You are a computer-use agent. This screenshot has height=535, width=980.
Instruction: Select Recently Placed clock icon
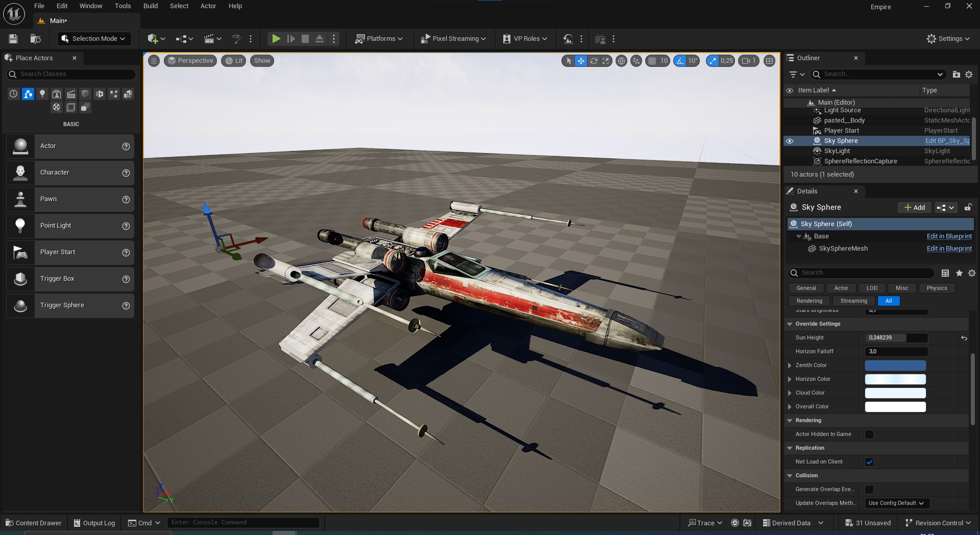pos(14,94)
